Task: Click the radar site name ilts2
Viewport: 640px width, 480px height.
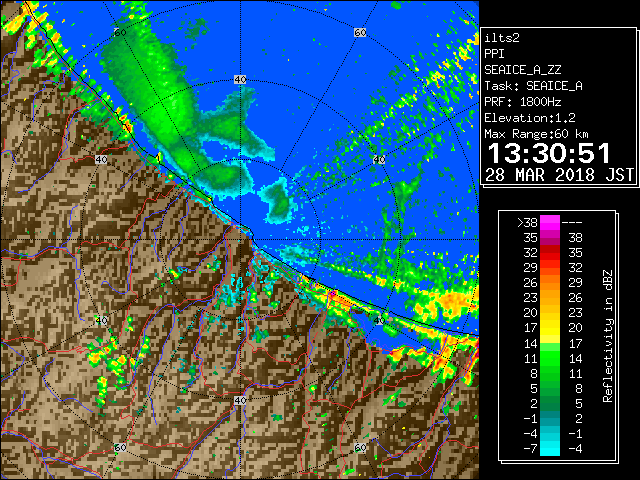Action: click(x=502, y=38)
